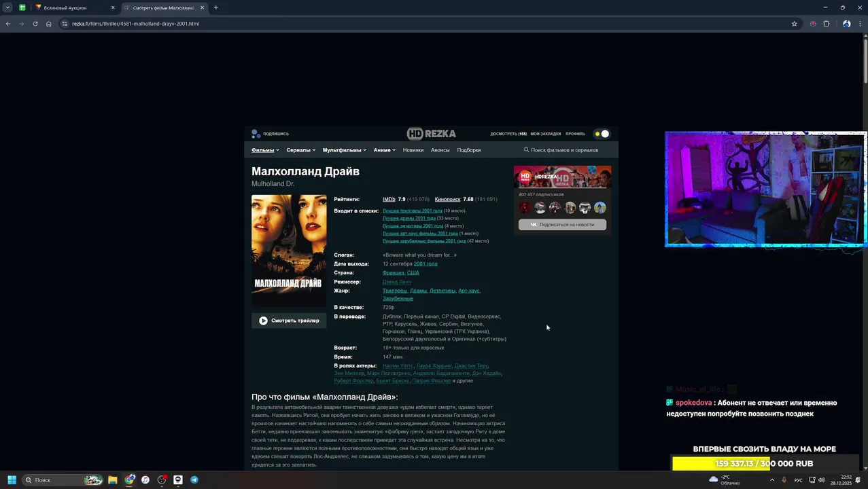Screen dimensions: 868x489
Task: Open the Профиль link
Action: (x=575, y=134)
